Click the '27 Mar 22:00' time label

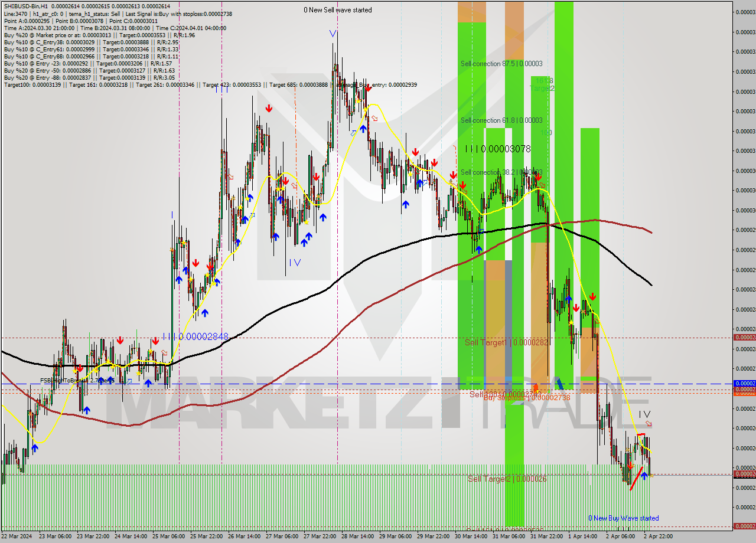(x=321, y=537)
